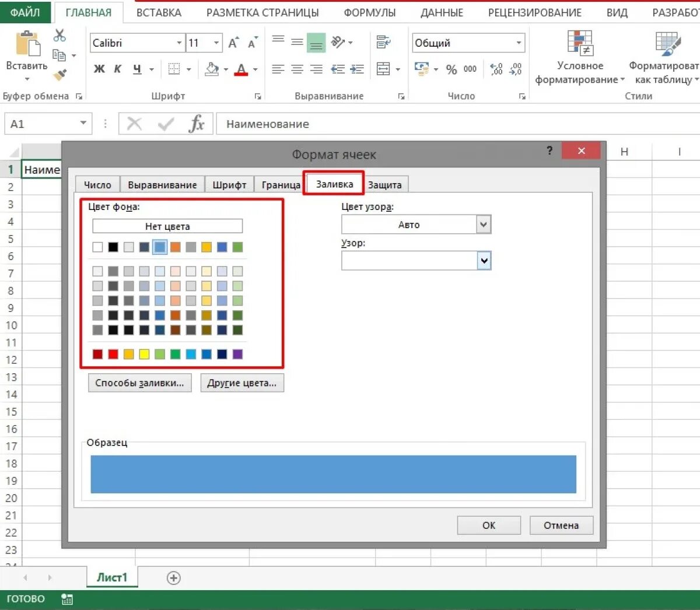Center text horizontally in ribbon
This screenshot has height=610, width=700.
coord(297,69)
